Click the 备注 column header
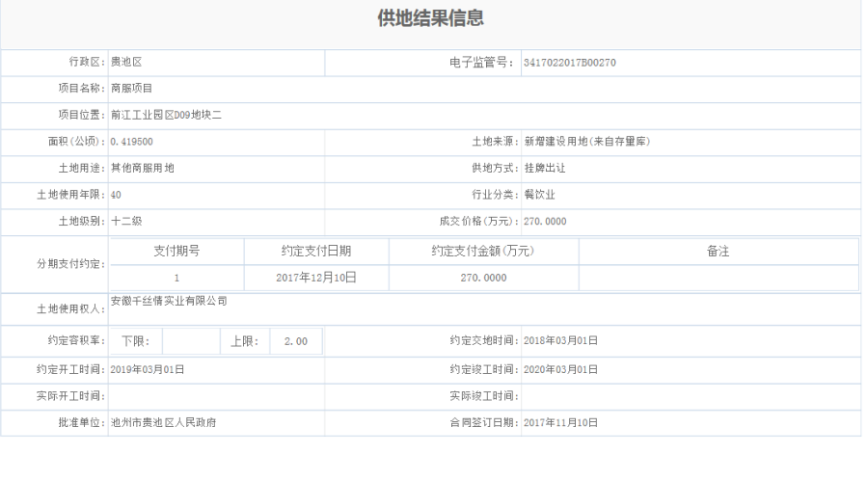 pos(718,251)
